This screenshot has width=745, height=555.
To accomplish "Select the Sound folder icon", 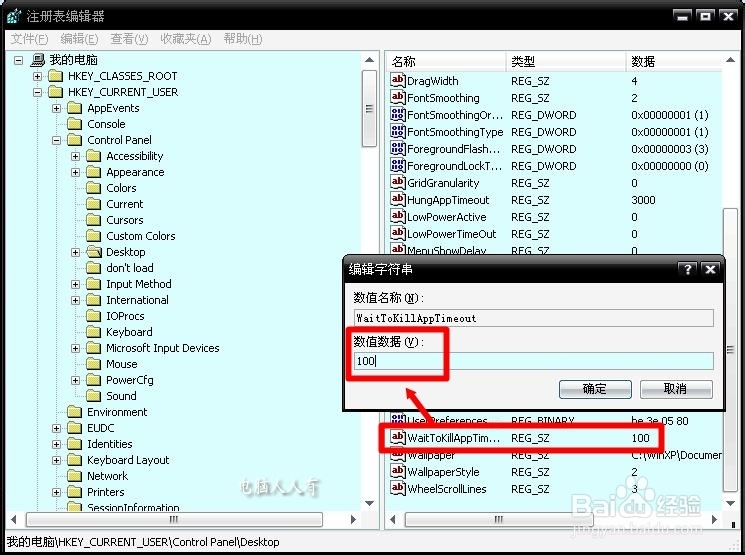I will click(94, 396).
